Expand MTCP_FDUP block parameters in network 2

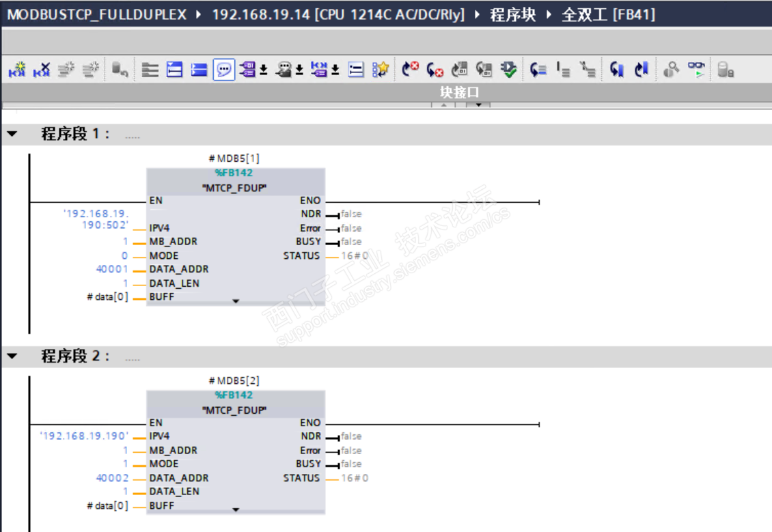[236, 510]
